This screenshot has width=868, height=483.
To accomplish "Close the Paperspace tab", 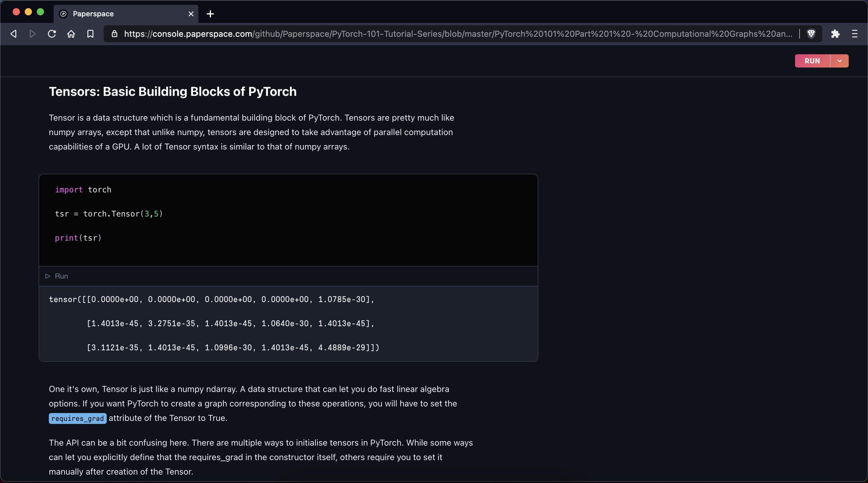I will [x=191, y=14].
